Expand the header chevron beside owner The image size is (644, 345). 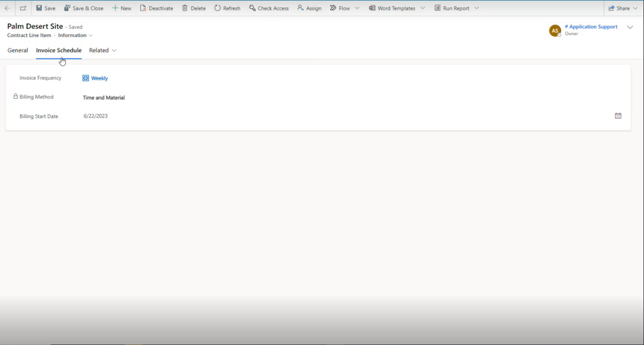click(630, 27)
